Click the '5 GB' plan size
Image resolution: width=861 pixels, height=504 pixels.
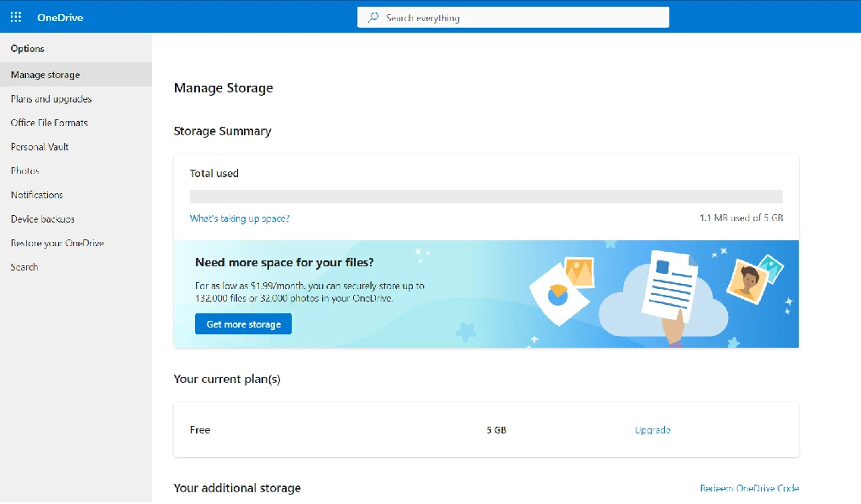496,430
